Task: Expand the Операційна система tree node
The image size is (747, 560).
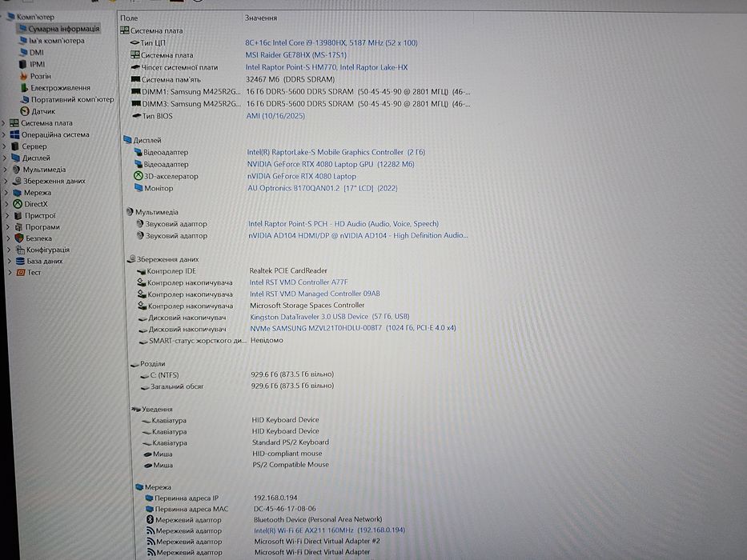Action: coord(4,134)
